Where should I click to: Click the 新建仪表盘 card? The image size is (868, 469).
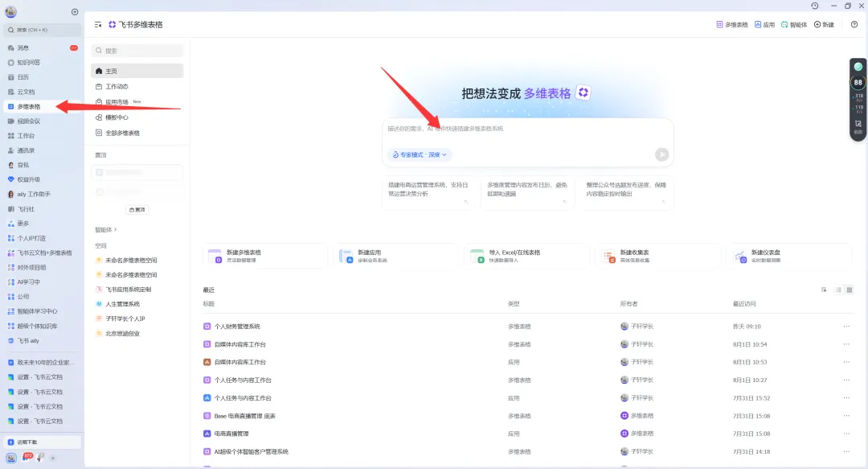[789, 256]
